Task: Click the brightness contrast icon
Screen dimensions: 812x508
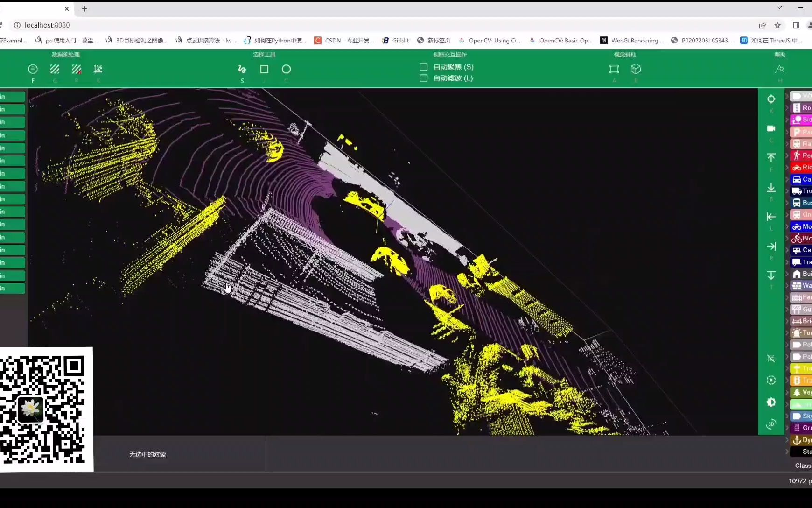Action: 771,402
